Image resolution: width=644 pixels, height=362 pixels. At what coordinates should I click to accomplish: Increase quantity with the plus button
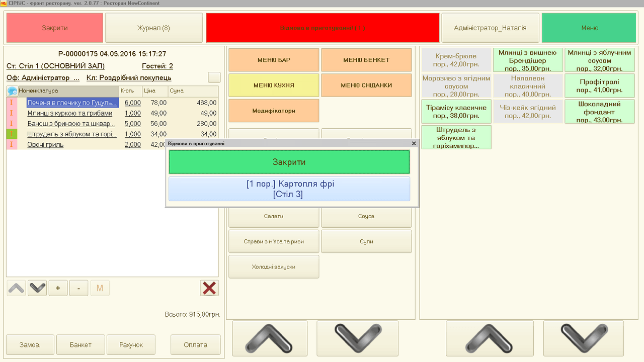58,288
